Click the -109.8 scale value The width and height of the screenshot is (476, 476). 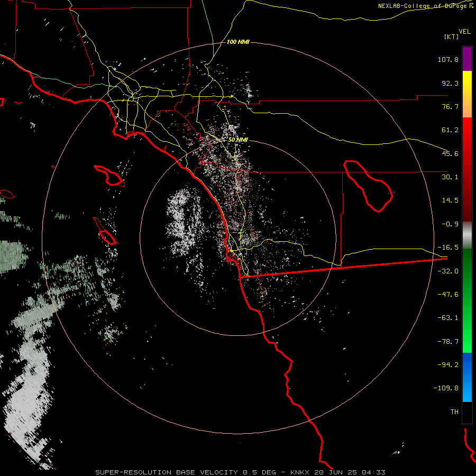point(446,388)
